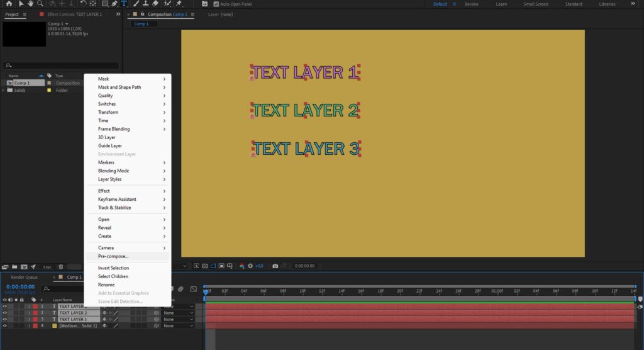Hide the Medium Solid 1 layer eye icon
This screenshot has width=644, height=350.
pyautogui.click(x=5, y=325)
